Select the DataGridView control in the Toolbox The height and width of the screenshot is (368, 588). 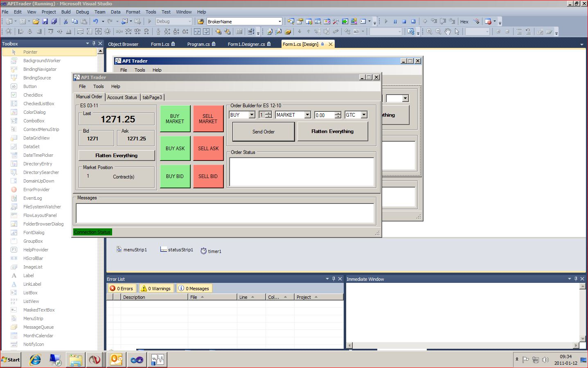(x=36, y=138)
